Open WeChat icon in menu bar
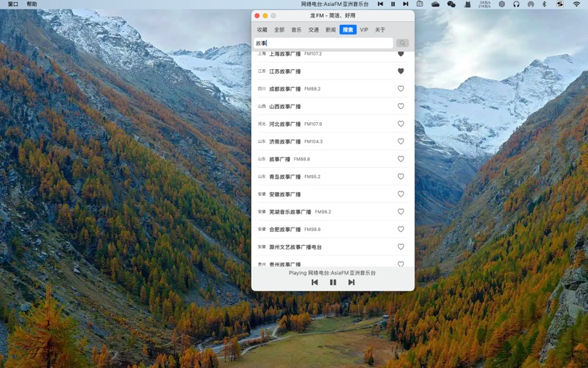588x368 pixels. coord(451,4)
